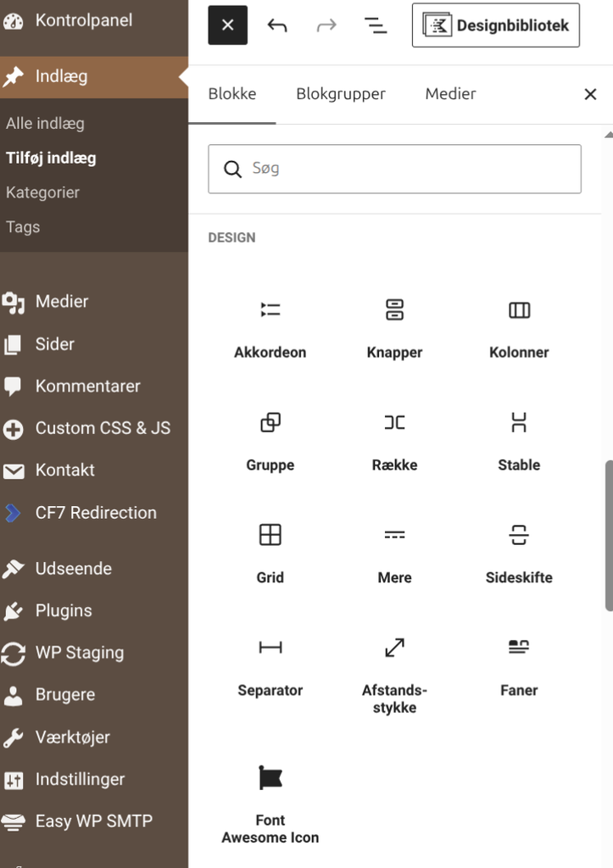Insert the Mere block
Viewport: 613px width, 868px height.
[394, 554]
